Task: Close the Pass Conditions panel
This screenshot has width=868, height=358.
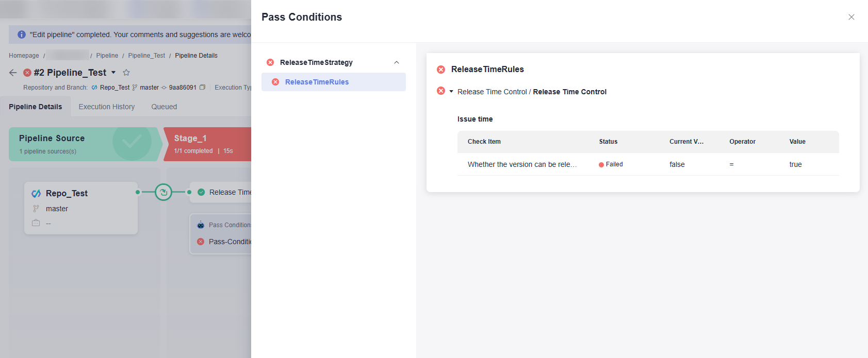Action: pyautogui.click(x=851, y=17)
